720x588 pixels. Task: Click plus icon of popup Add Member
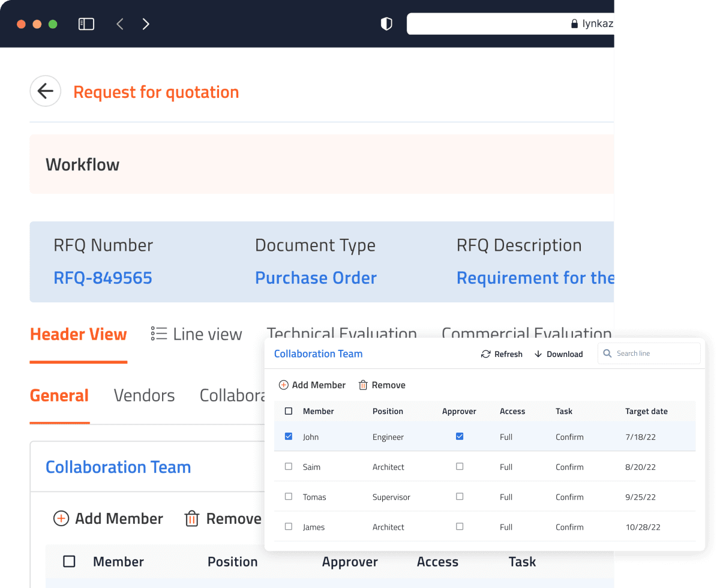284,385
